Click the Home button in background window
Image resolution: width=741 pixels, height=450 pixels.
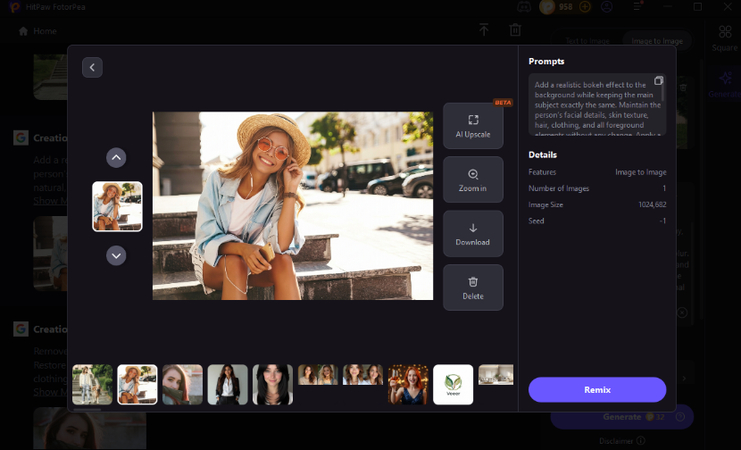[x=37, y=31]
